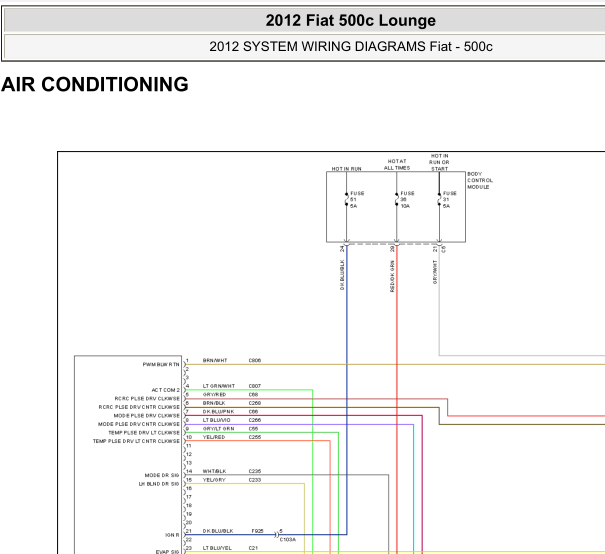Click 'DK BLU/BLK' label on pin 21 wire

tap(218, 531)
